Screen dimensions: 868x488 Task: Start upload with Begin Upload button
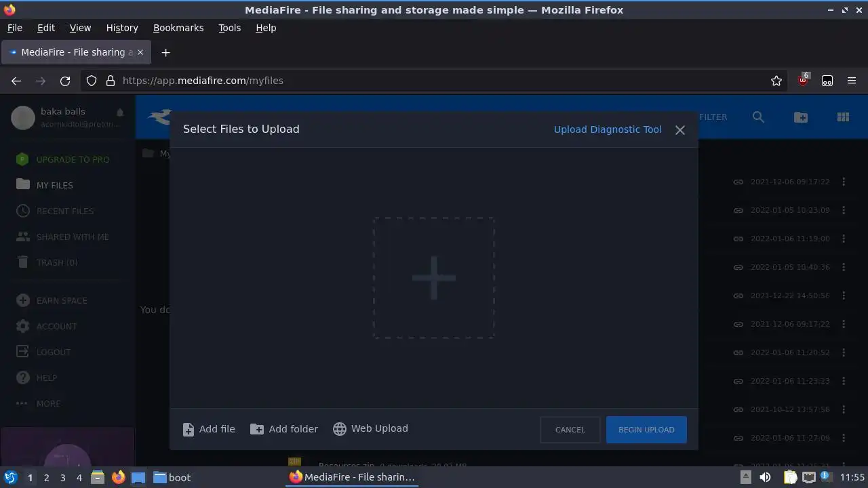[x=646, y=430]
